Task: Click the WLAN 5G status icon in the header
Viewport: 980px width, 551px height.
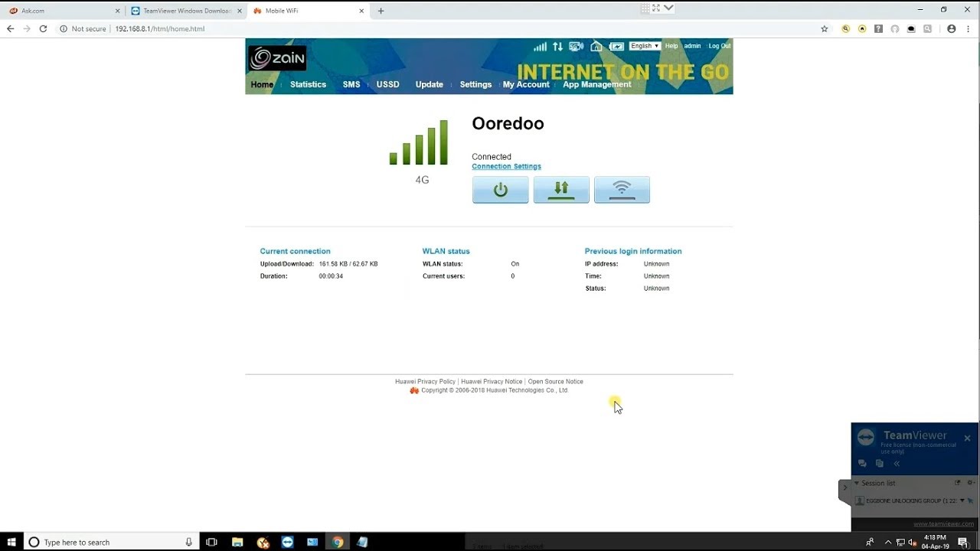Action: (x=577, y=47)
